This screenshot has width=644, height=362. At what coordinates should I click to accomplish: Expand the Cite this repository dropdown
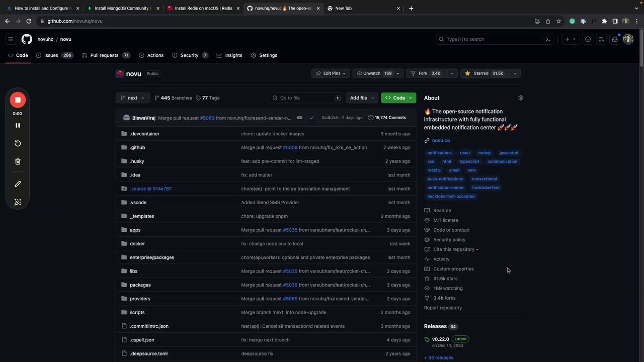[x=456, y=249]
